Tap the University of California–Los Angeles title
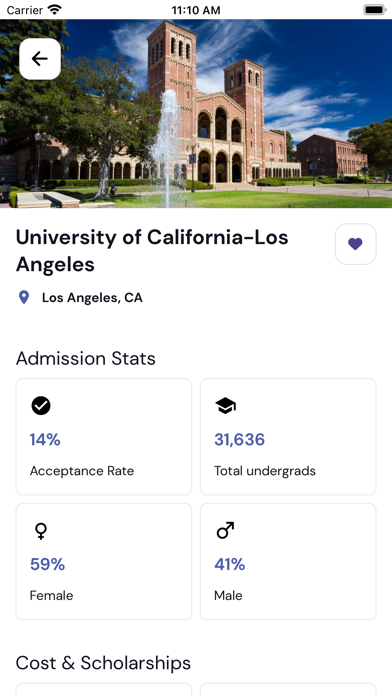Screen dimensions: 392x696 152,251
